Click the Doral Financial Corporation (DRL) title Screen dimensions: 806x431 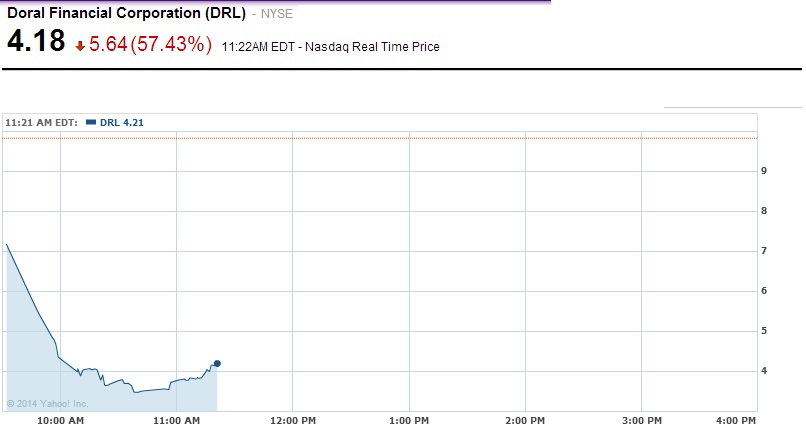127,15
